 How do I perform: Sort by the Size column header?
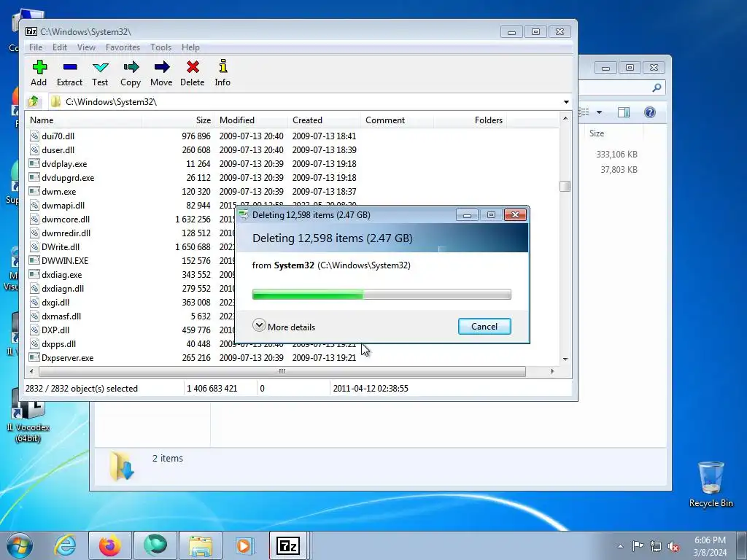coord(179,120)
